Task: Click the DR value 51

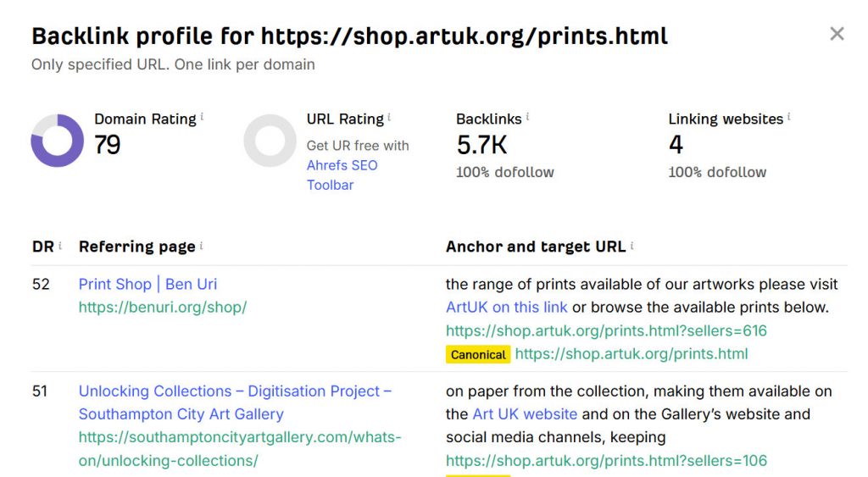Action: coord(40,391)
